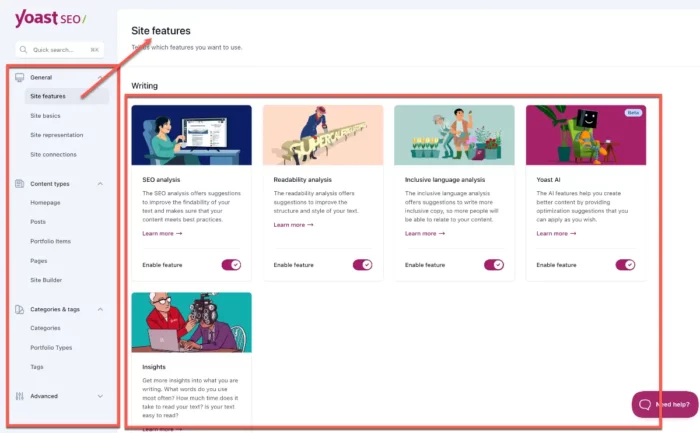
Task: Collapse the Content types section chevron
Action: (100, 183)
